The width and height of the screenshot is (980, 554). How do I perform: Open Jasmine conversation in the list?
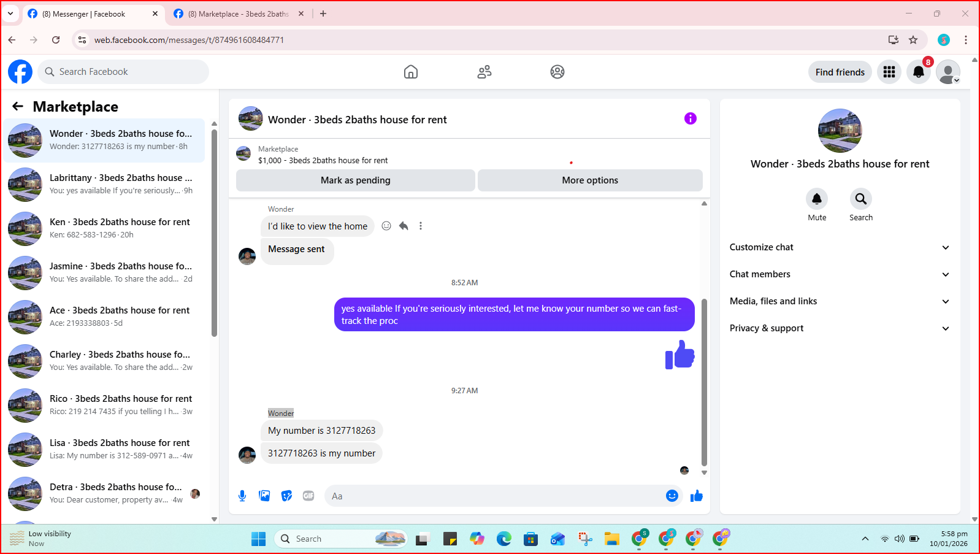coord(104,272)
